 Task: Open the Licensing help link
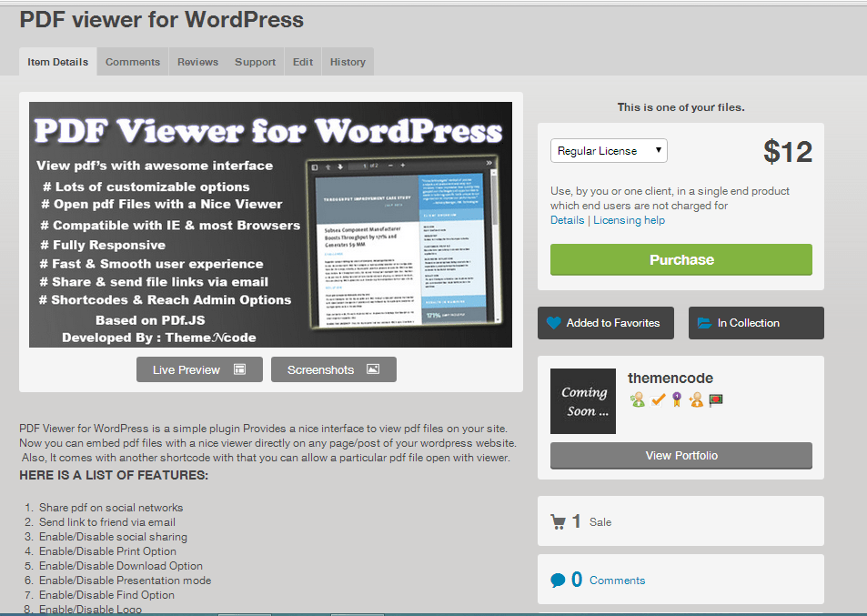pos(629,220)
